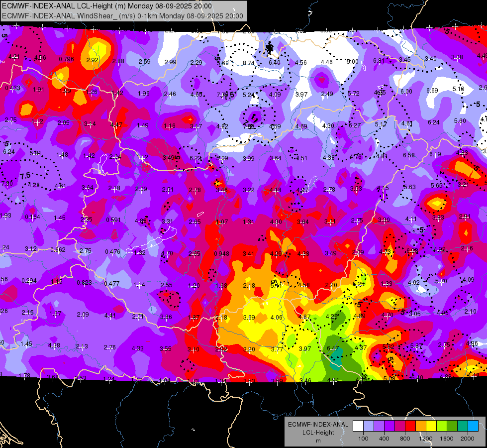Click the wind shear value 0.948
The height and width of the screenshot is (448, 487).
[x=221, y=254]
